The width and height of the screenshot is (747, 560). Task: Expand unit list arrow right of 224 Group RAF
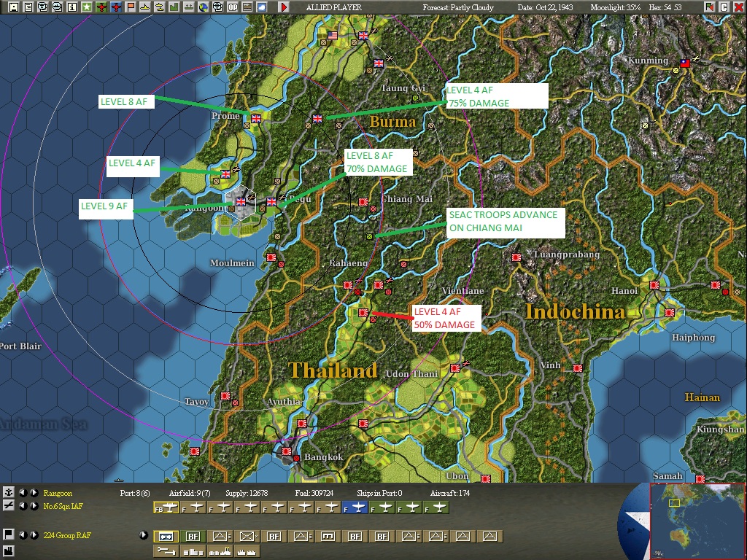(144, 534)
